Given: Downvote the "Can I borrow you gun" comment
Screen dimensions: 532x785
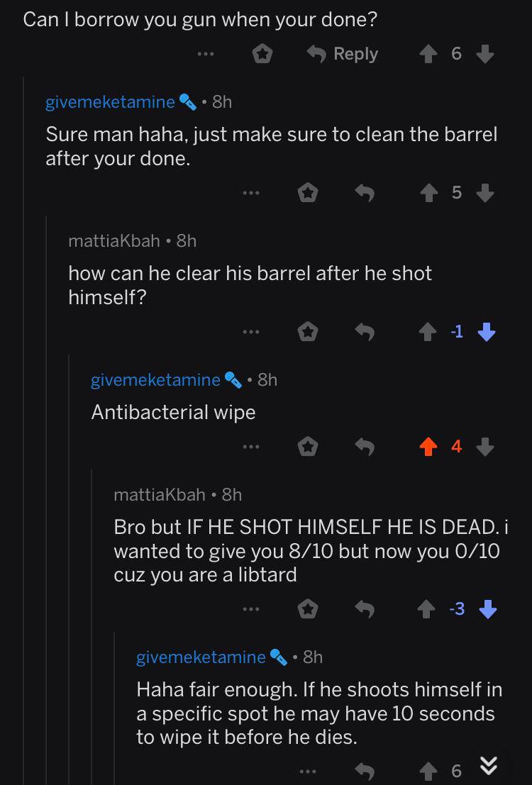Looking at the screenshot, I should tap(484, 54).
